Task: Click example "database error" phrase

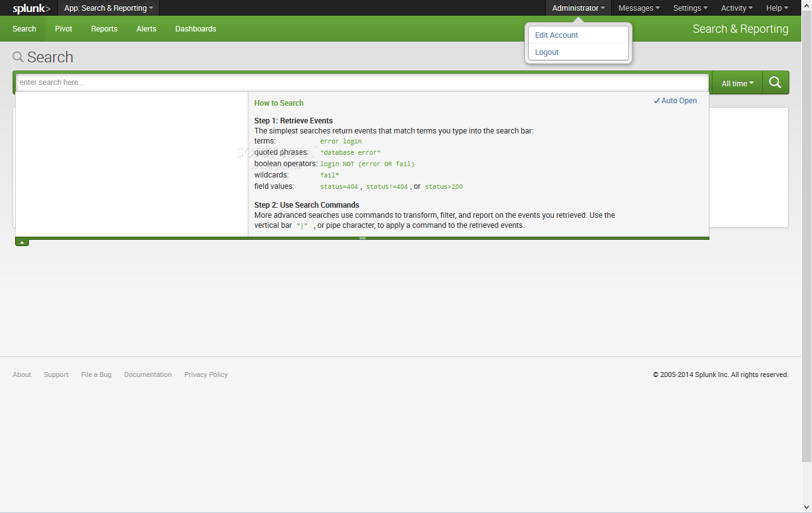Action: [351, 153]
